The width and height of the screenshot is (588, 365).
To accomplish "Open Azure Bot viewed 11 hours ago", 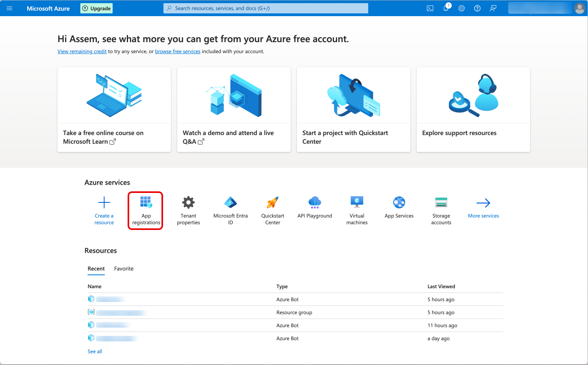I will 113,325.
